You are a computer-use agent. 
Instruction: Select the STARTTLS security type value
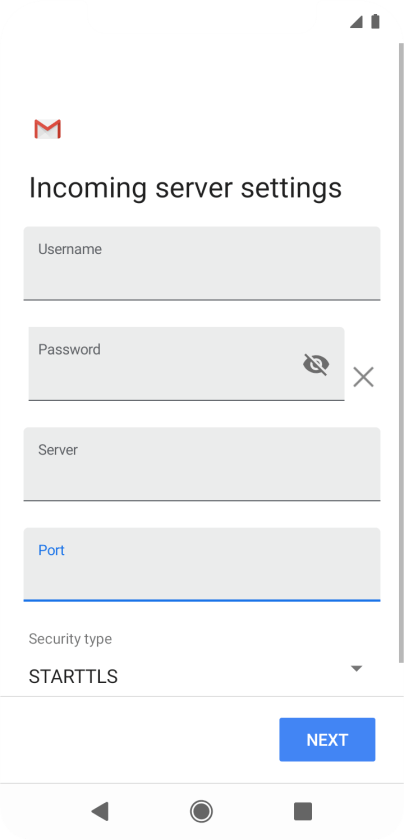[x=73, y=677]
